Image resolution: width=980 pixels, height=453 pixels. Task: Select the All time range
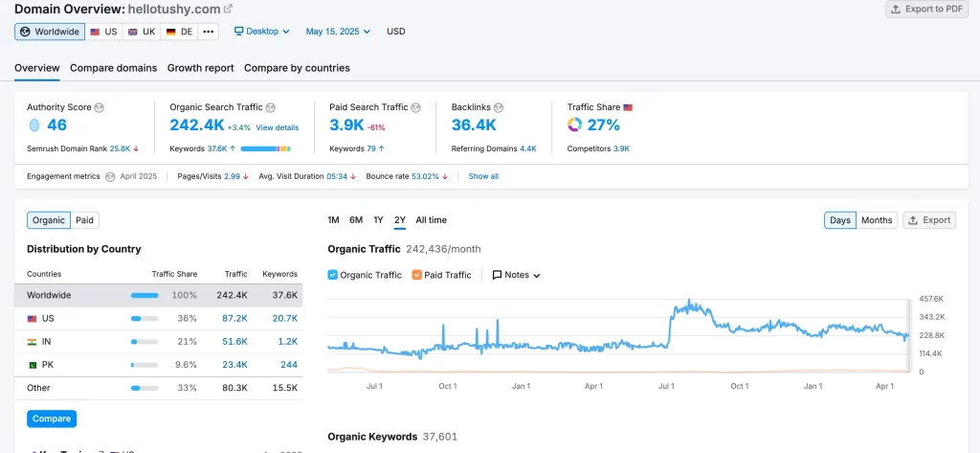(x=432, y=220)
